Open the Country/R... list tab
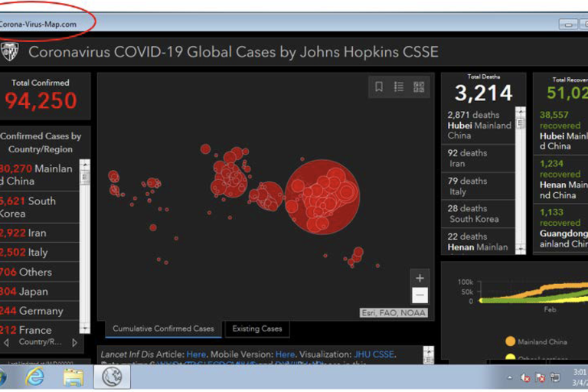The height and width of the screenshot is (392, 588). pos(40,341)
